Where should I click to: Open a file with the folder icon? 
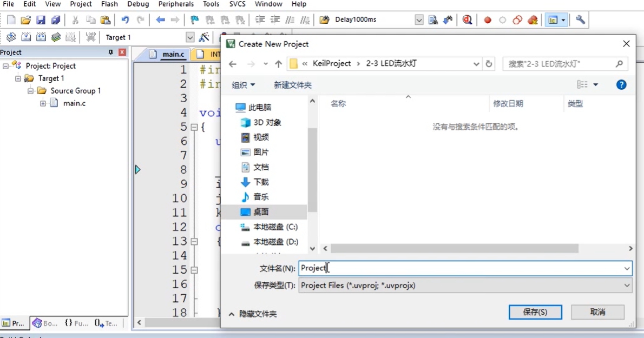(x=25, y=19)
